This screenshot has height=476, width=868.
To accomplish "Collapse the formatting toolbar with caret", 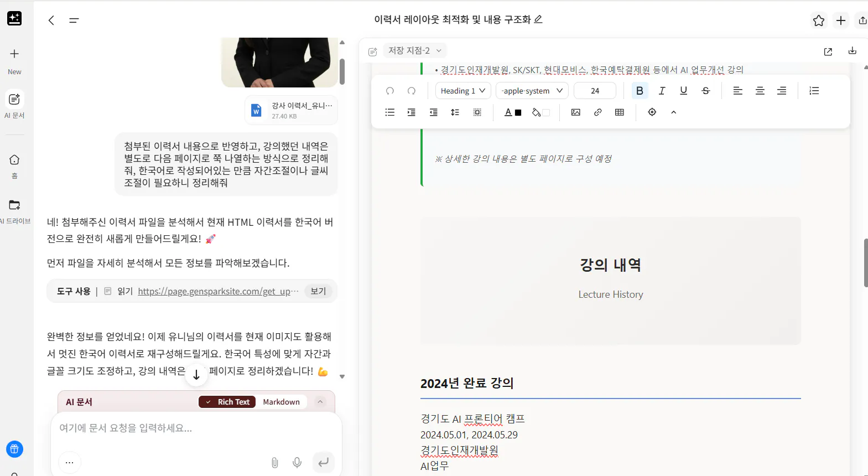I will point(674,112).
